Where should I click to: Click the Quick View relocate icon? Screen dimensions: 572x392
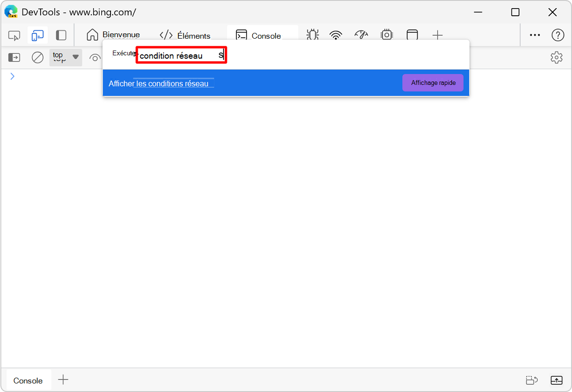[532, 381]
